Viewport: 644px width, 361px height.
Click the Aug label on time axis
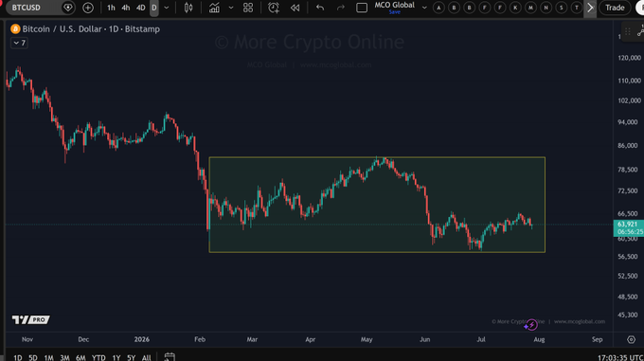pos(539,339)
